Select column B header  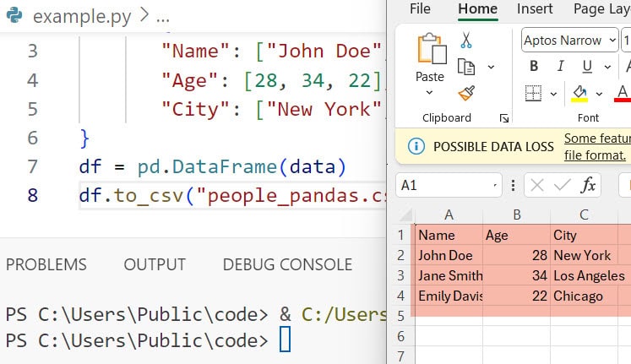516,215
